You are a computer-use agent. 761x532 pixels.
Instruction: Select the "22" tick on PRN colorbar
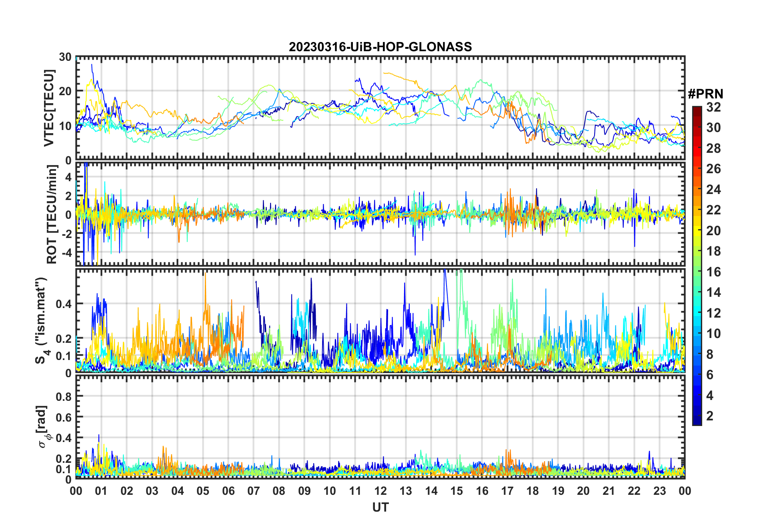(x=713, y=210)
